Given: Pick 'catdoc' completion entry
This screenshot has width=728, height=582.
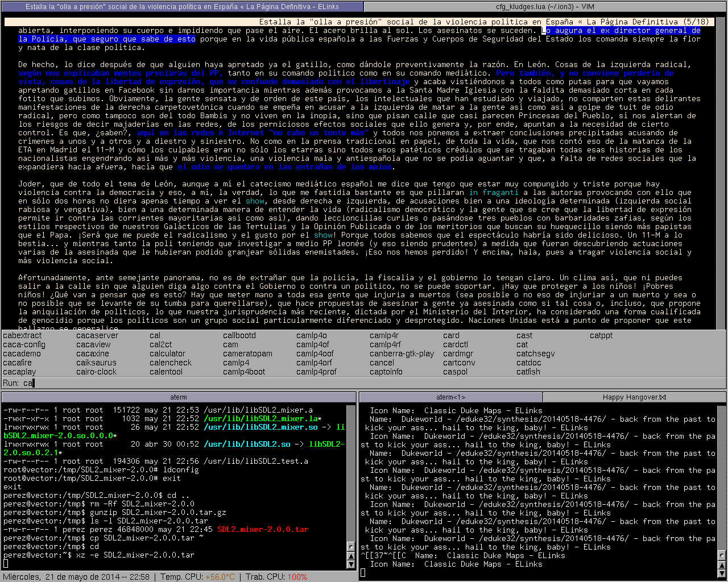Looking at the screenshot, I should [529, 363].
